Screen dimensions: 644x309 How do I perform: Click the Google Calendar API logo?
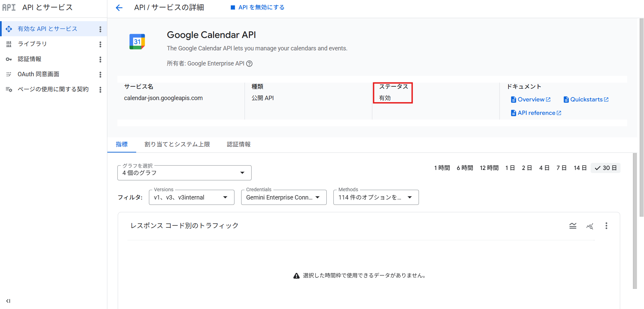[x=137, y=42]
